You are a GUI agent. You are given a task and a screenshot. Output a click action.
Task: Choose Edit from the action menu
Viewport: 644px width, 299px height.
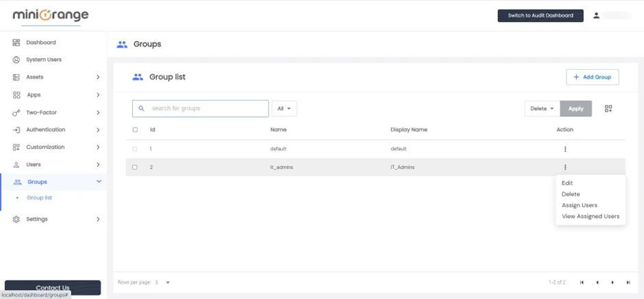pos(567,183)
